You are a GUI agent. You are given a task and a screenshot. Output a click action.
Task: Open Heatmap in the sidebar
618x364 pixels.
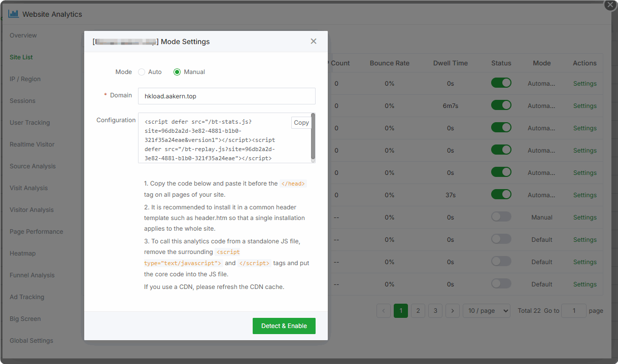coord(23,253)
